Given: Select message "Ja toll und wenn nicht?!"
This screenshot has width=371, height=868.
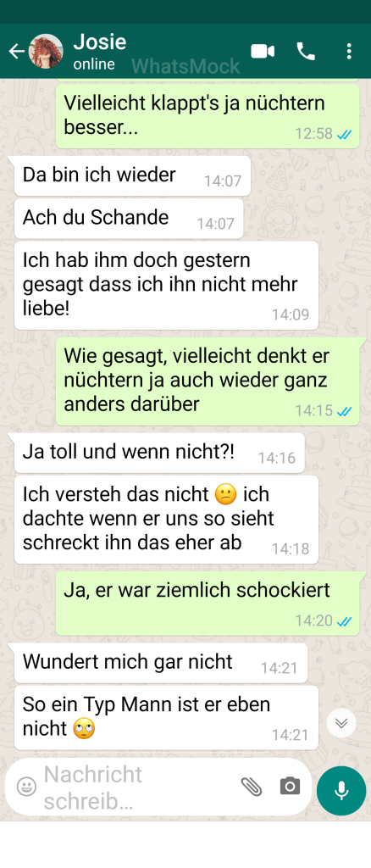Looking at the screenshot, I should (x=159, y=453).
